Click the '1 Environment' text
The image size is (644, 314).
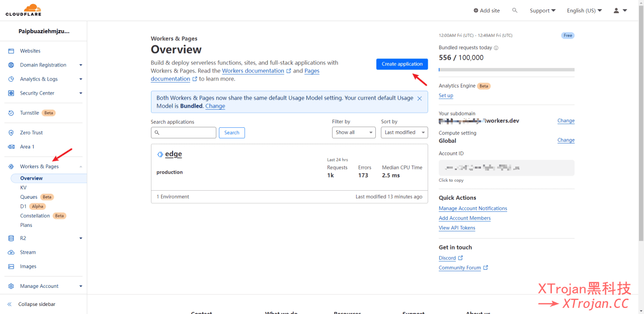[173, 197]
